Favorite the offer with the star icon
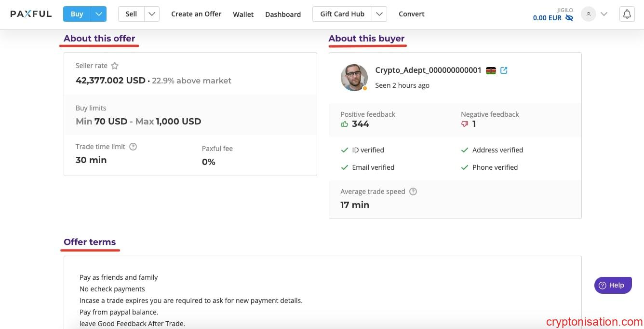The image size is (644, 329). pyautogui.click(x=115, y=66)
